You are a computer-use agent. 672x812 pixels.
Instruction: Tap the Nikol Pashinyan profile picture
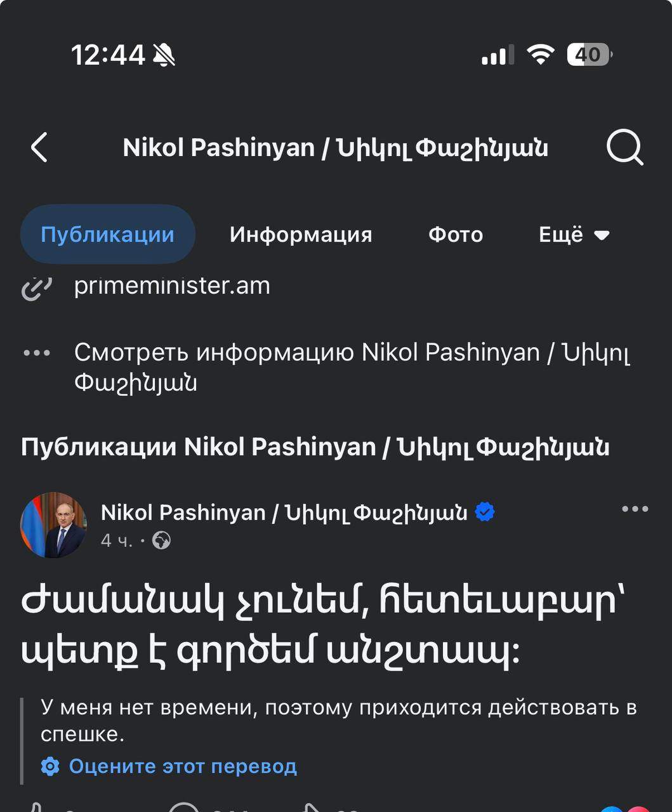54,525
